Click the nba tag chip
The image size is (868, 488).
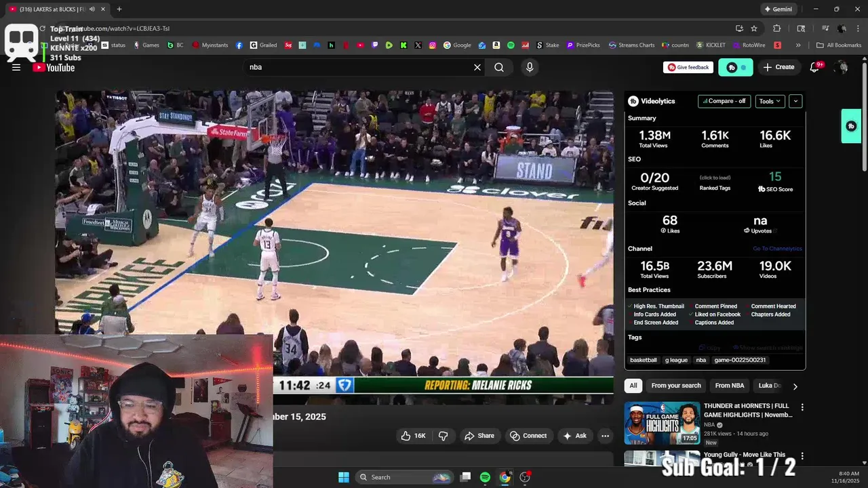701,360
